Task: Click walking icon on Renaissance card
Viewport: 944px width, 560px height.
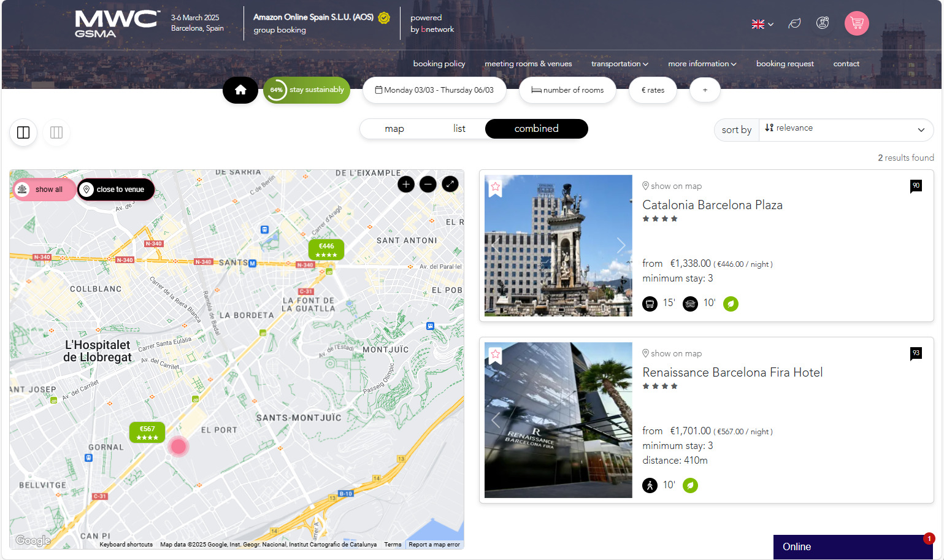Action: click(x=650, y=485)
